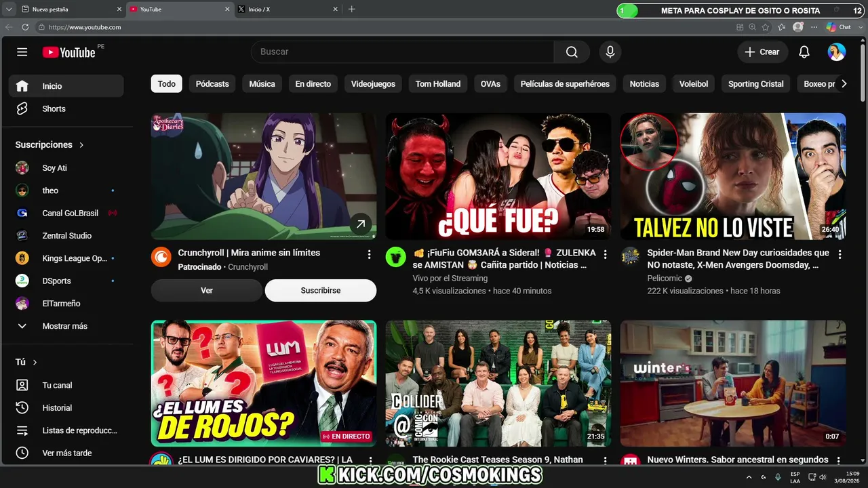The height and width of the screenshot is (488, 868).
Task: Reload the page in the browser
Action: [25, 27]
